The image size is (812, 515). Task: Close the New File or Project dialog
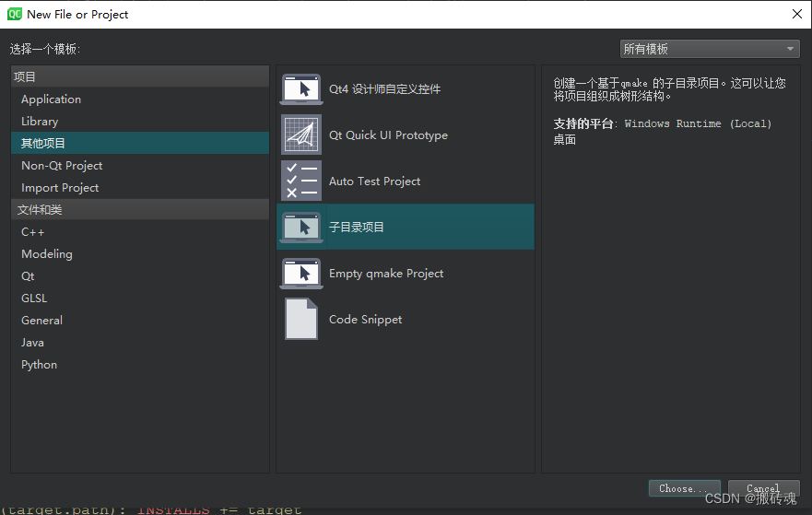coord(797,14)
